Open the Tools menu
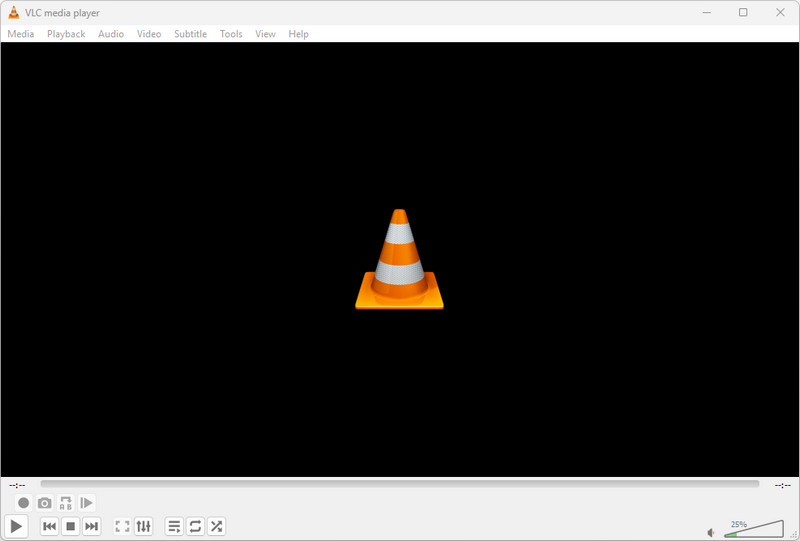Screen dimensions: 800x541 [x=231, y=34]
